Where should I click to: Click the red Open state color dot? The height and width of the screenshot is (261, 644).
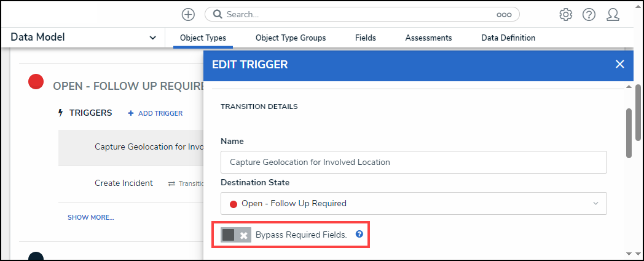click(x=36, y=82)
